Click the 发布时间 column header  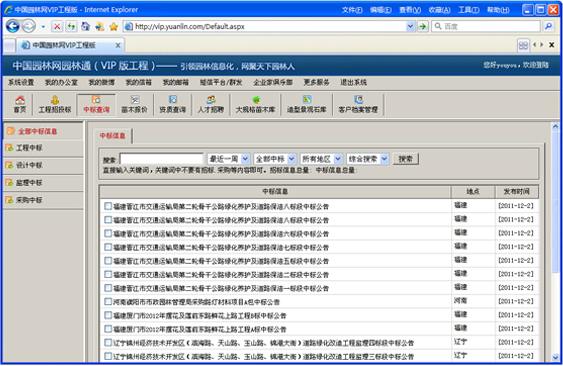[x=516, y=191]
